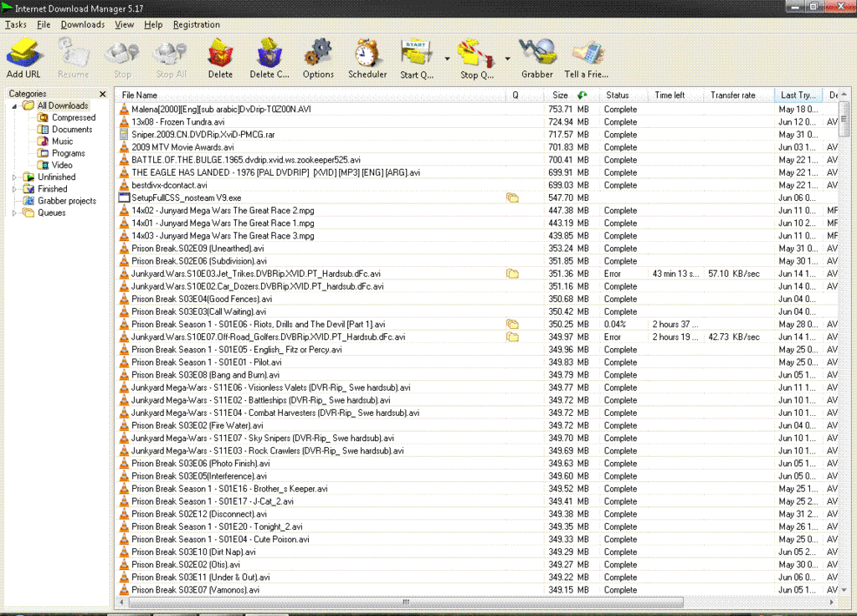Click SetupFullCSS_nosteam V9.exe file icon

click(x=124, y=198)
